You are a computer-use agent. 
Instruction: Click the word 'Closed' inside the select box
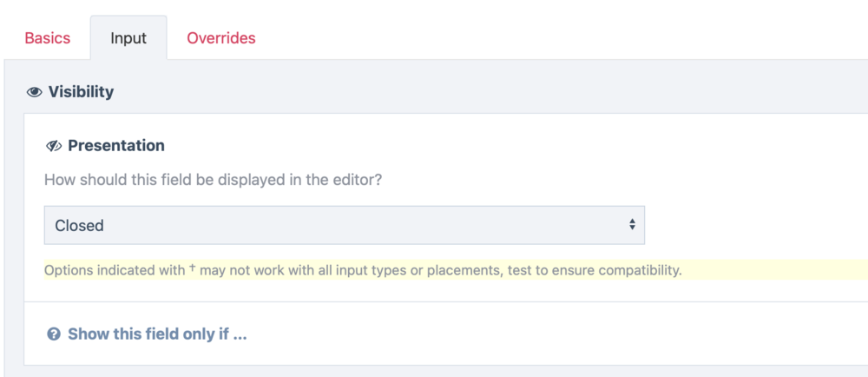pos(80,225)
